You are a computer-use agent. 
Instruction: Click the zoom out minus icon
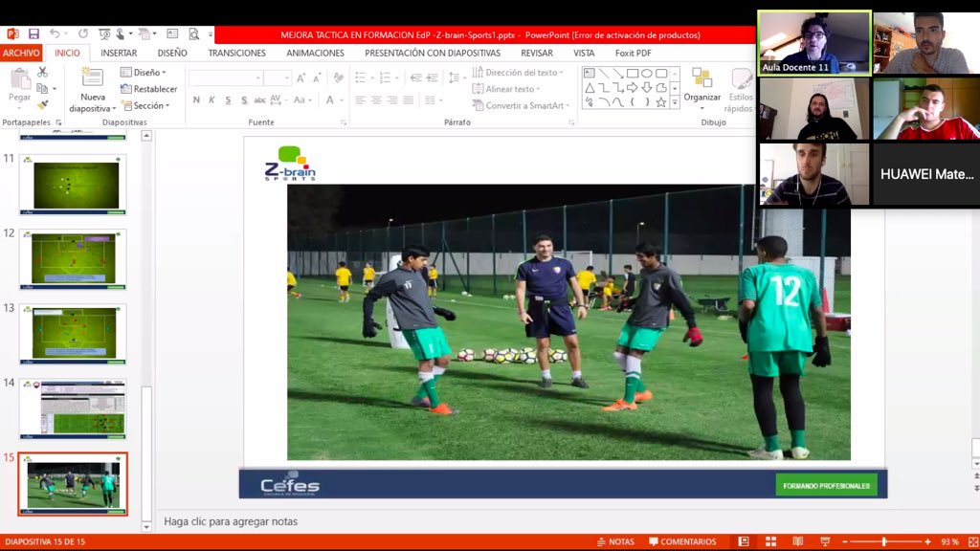pos(845,541)
